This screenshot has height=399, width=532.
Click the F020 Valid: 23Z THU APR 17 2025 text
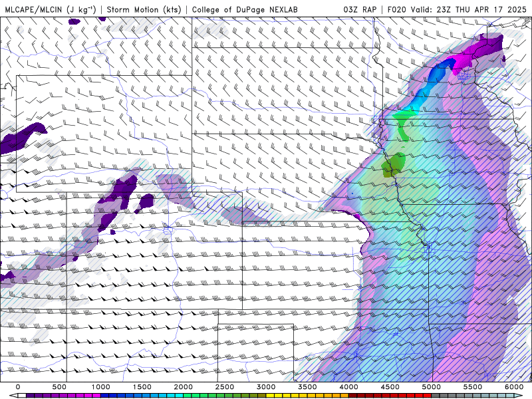(x=457, y=9)
